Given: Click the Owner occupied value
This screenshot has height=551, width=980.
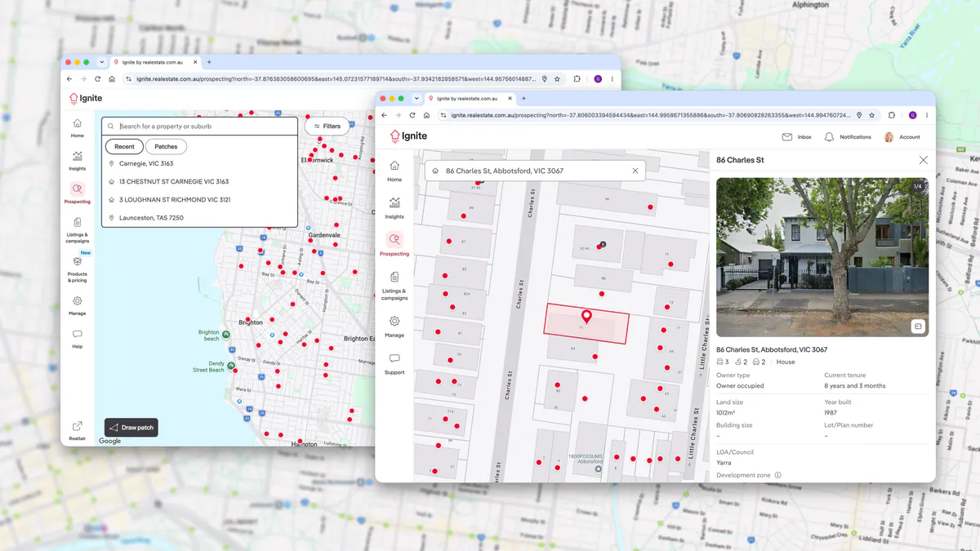Looking at the screenshot, I should point(738,386).
